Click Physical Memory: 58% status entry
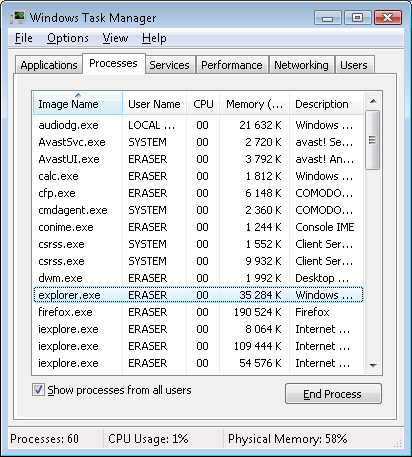This screenshot has height=457, width=412. (x=288, y=439)
